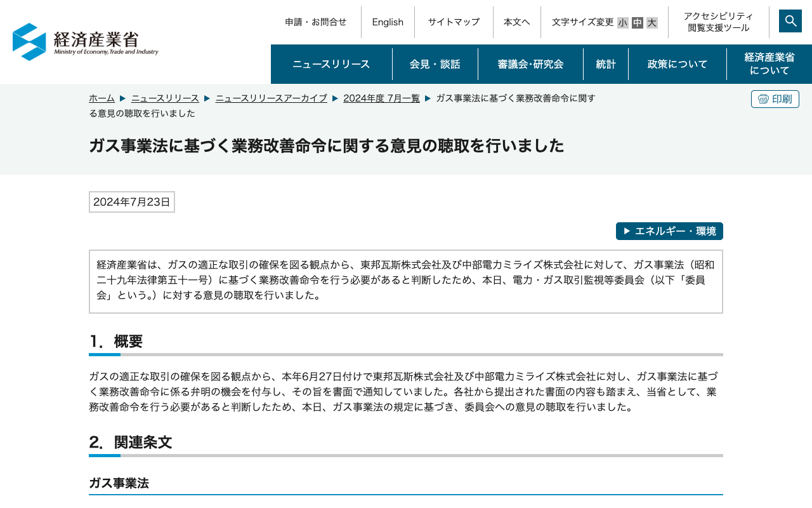This screenshot has width=812, height=508.
Task: Click the ガス事業法 subheading
Action: pos(119,483)
